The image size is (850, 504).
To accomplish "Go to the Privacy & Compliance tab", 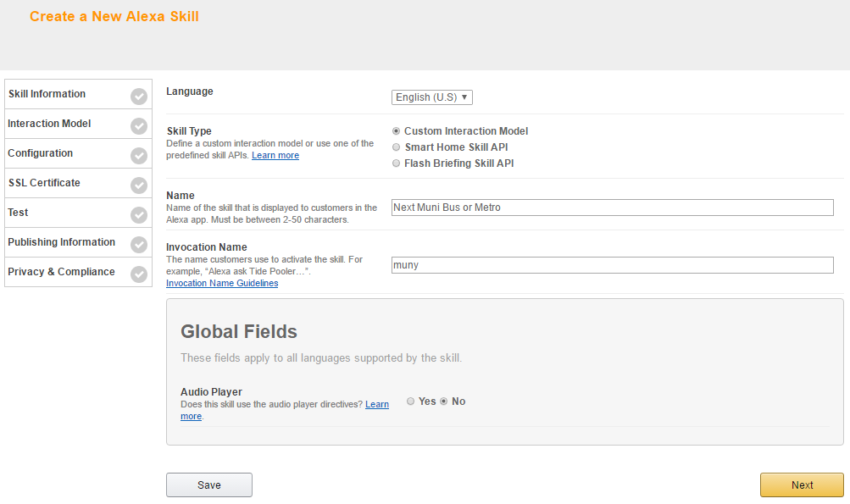I will coord(78,272).
